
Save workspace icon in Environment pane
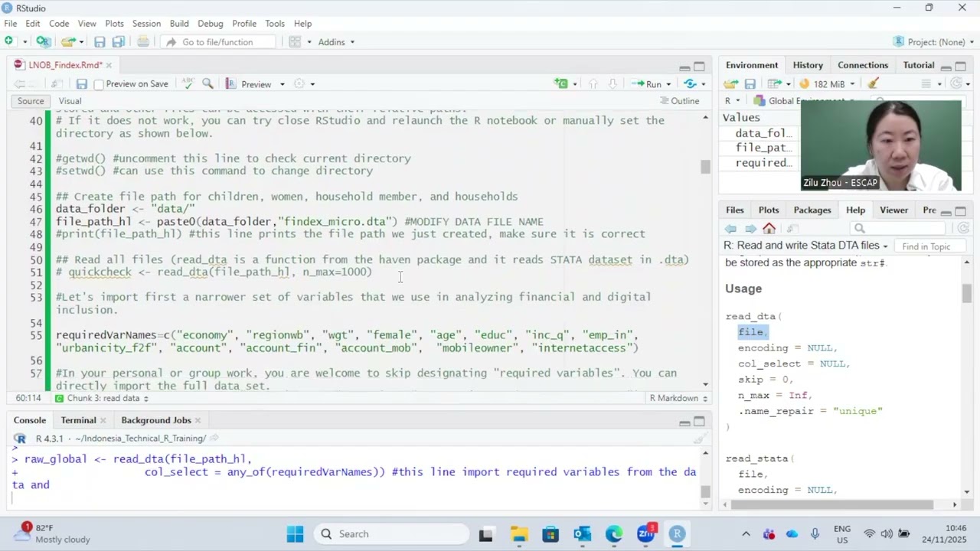pyautogui.click(x=750, y=83)
